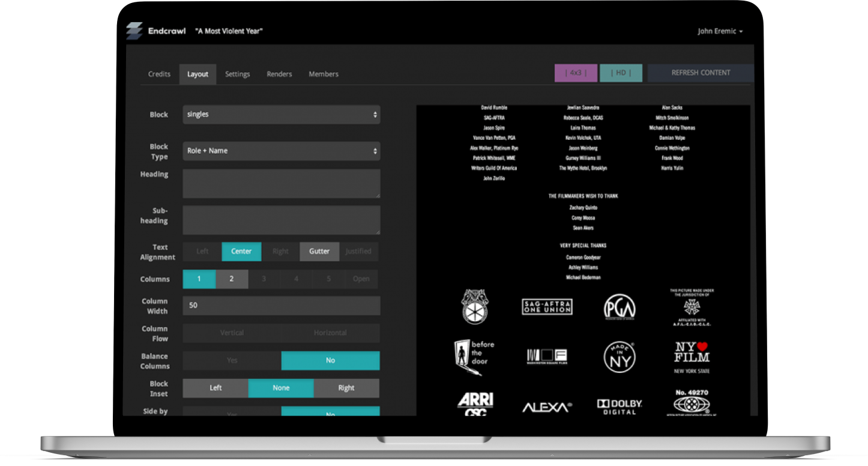The height and width of the screenshot is (466, 868).
Task: Click the purple 4x3 aspect button
Action: (576, 73)
